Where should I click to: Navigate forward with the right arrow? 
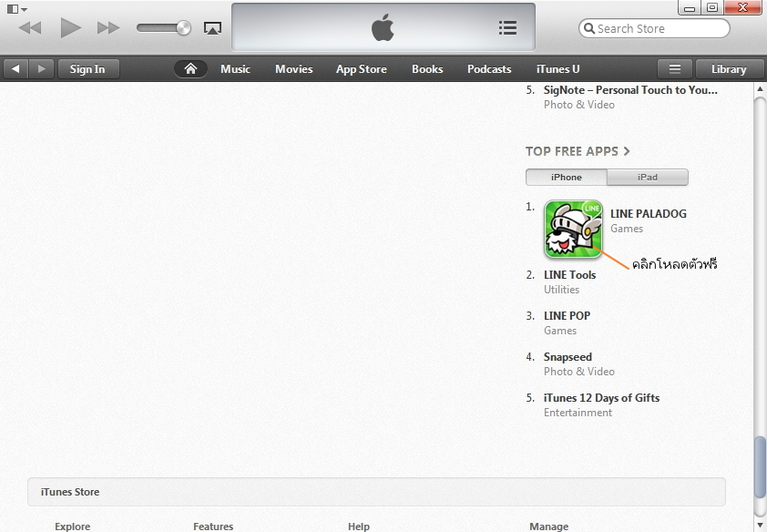(42, 69)
